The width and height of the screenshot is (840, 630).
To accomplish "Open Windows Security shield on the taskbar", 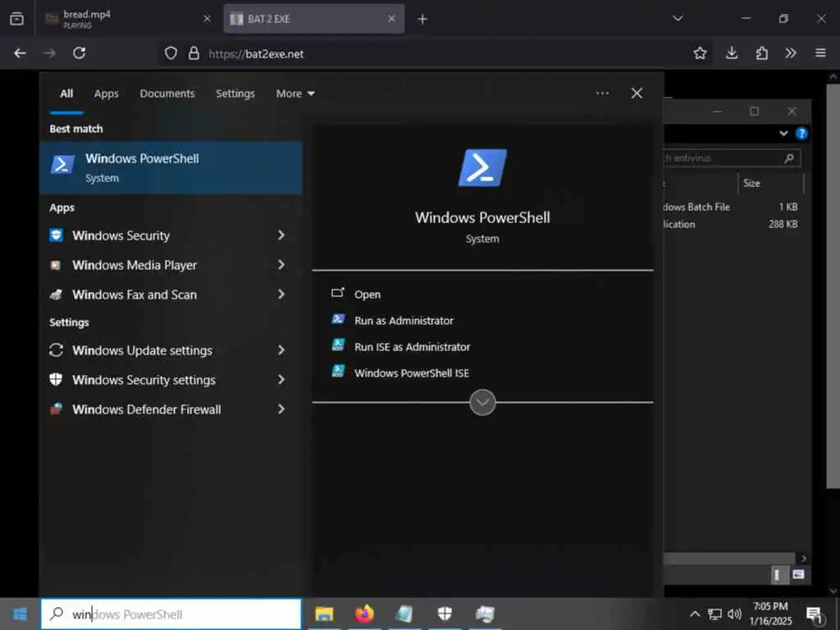I will (x=445, y=614).
